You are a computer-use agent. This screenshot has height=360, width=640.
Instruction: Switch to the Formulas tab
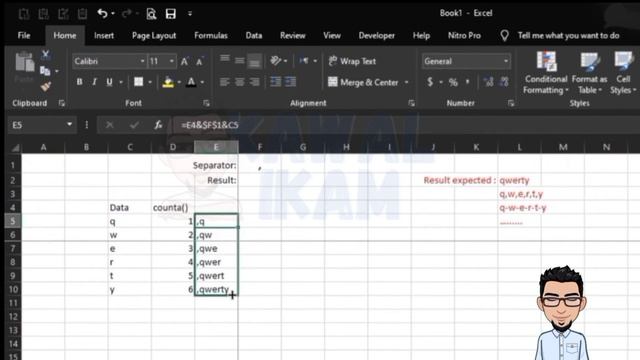click(x=211, y=36)
